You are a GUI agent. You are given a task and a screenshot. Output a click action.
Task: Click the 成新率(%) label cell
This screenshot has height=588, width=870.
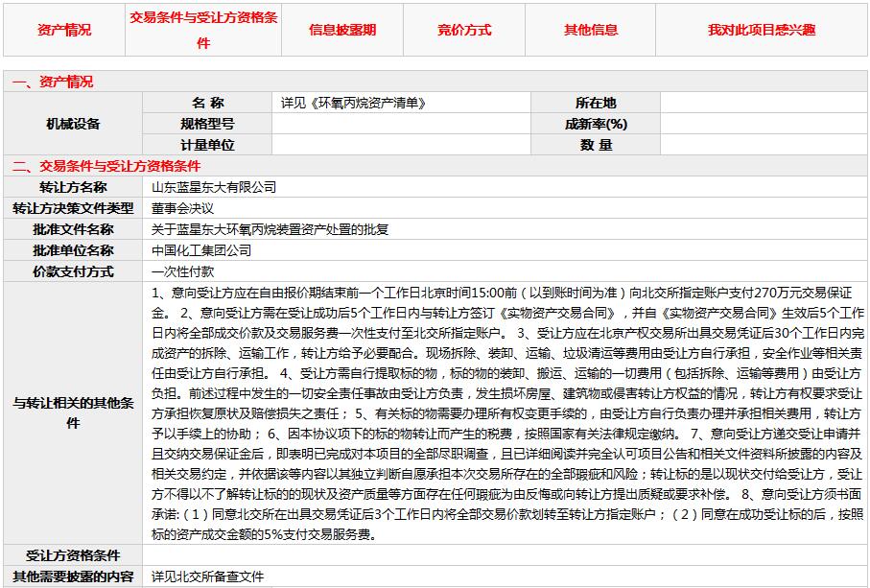point(596,124)
